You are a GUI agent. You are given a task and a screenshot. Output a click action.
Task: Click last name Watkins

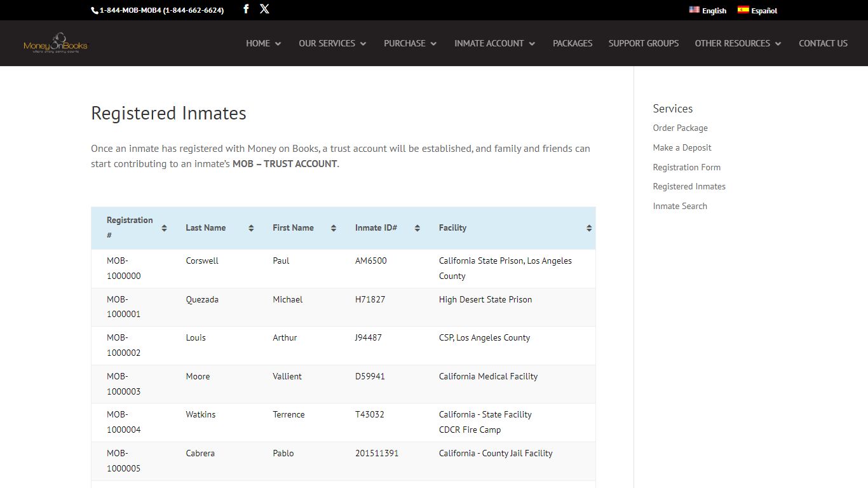(201, 414)
